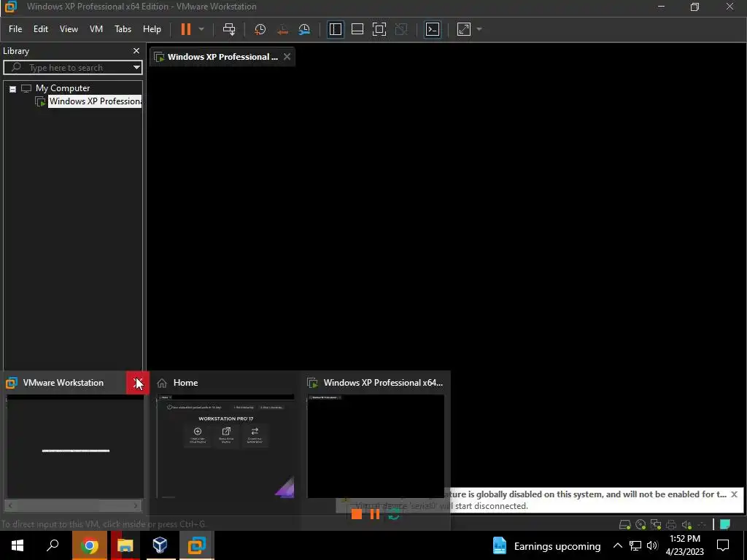Take a snapshot of this virtual machine
The image size is (747, 560).
coord(260,29)
